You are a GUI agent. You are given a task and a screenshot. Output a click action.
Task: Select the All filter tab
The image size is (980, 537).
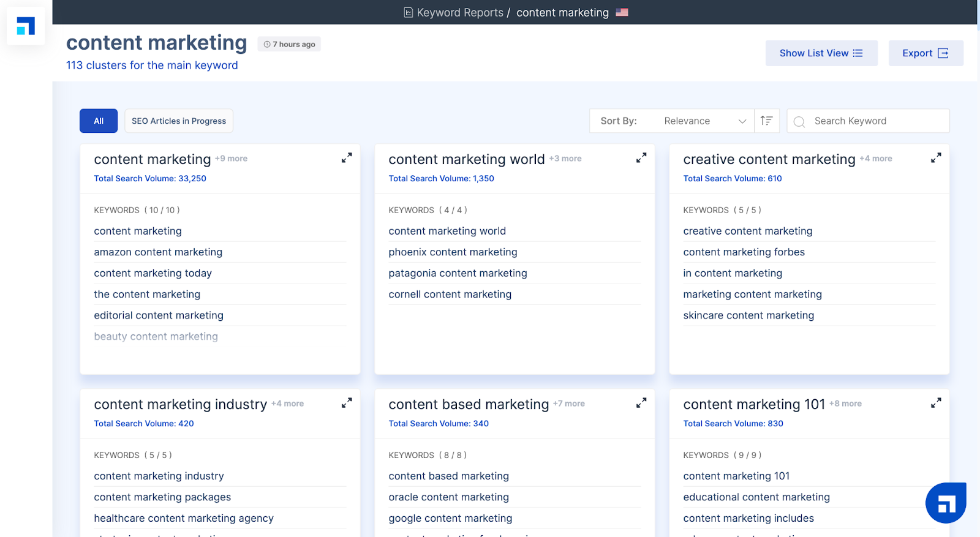coord(99,121)
